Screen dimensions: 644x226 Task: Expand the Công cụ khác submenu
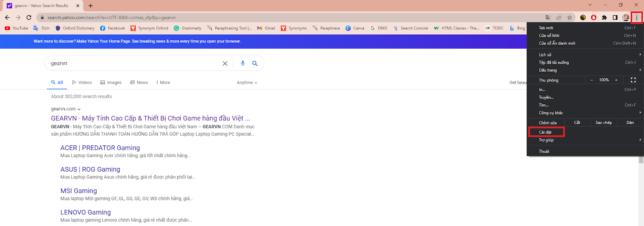[x=585, y=113]
